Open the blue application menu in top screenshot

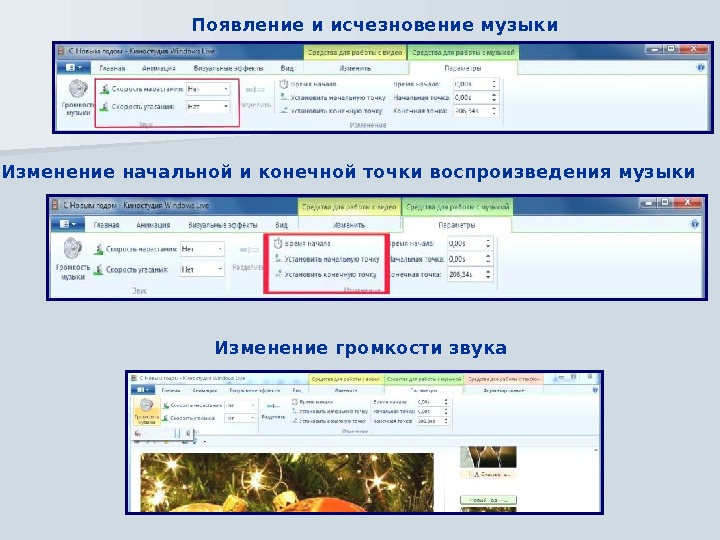point(73,68)
